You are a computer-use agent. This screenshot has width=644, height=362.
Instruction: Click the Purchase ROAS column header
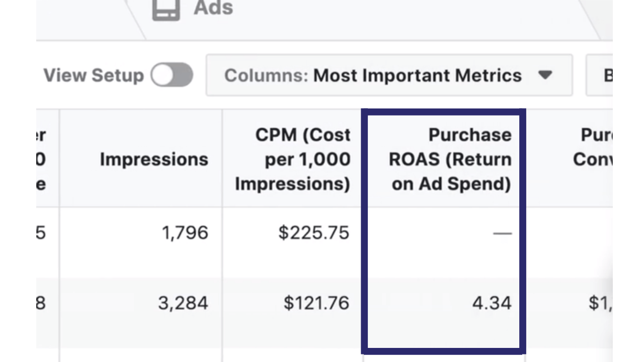pyautogui.click(x=451, y=159)
